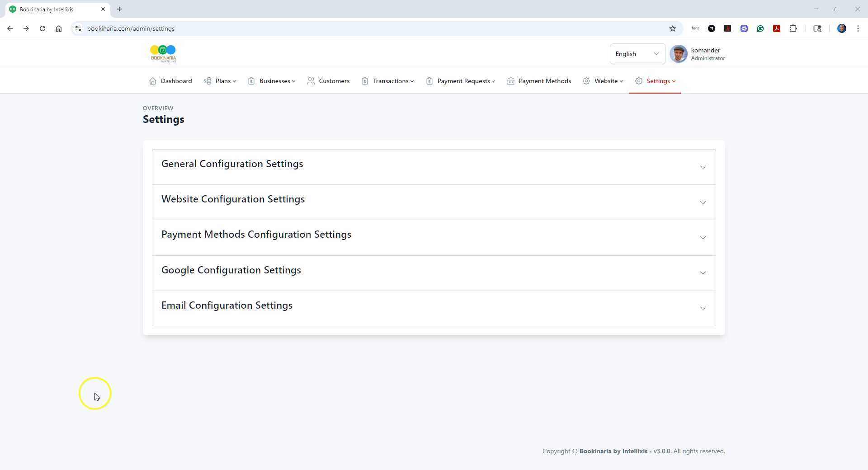
Task: Open the Adobe Acrobat extension
Action: 777,28
